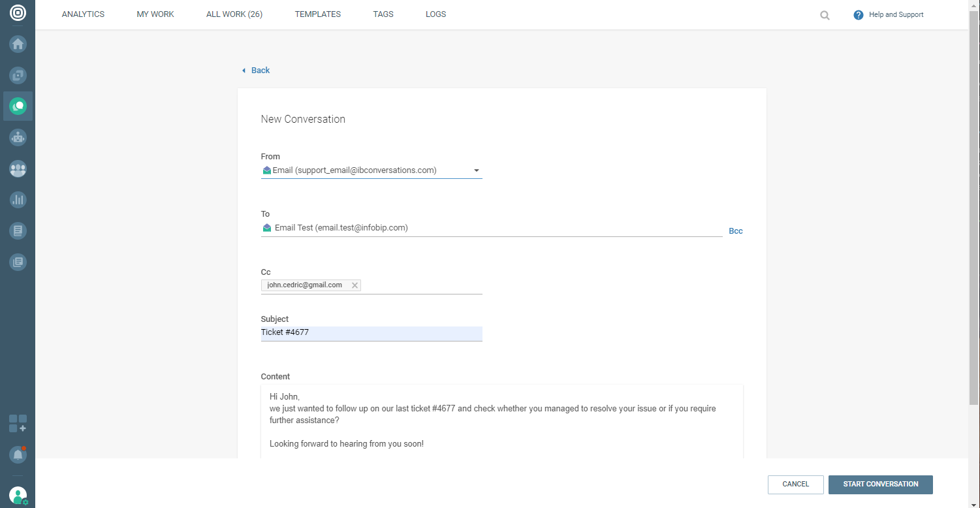The height and width of the screenshot is (508, 980).
Task: Remove john.cedric@gmail.com from Cc
Action: click(355, 285)
